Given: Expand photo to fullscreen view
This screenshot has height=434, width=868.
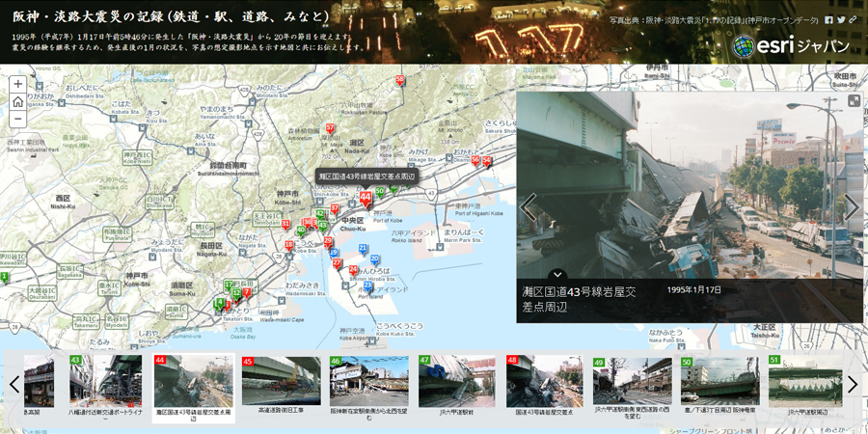Looking at the screenshot, I should [x=854, y=101].
